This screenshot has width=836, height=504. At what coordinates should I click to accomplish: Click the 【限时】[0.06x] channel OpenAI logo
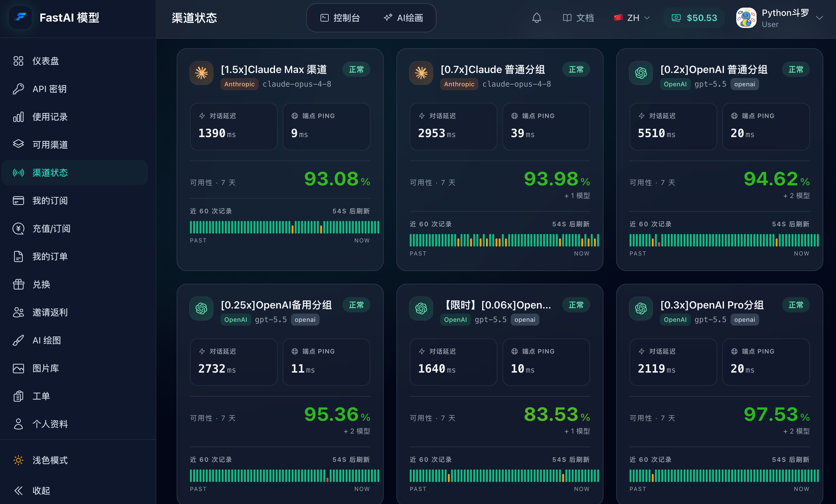pyautogui.click(x=421, y=308)
